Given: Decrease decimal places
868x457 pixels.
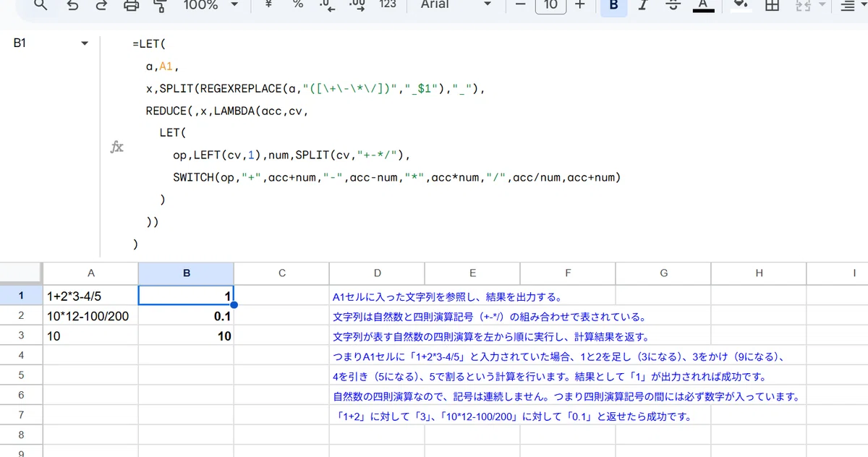Looking at the screenshot, I should (327, 5).
